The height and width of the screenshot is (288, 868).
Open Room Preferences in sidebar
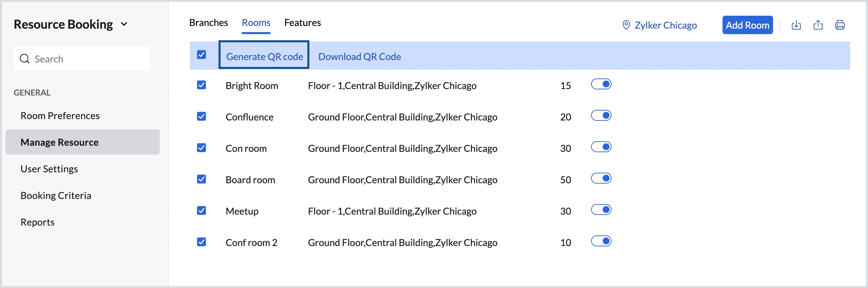pyautogui.click(x=60, y=116)
